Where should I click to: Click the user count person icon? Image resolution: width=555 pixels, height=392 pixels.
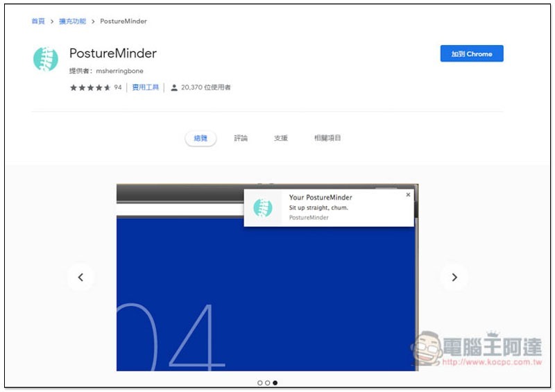click(174, 88)
